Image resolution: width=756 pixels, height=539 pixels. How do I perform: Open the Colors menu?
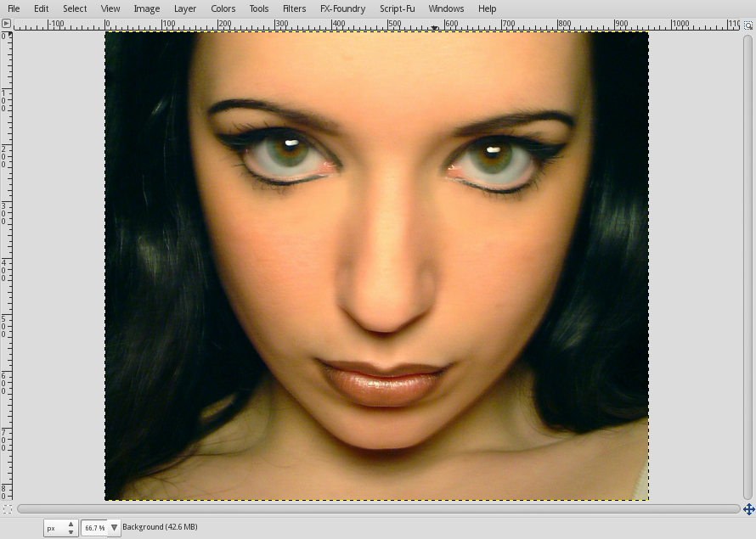point(223,8)
